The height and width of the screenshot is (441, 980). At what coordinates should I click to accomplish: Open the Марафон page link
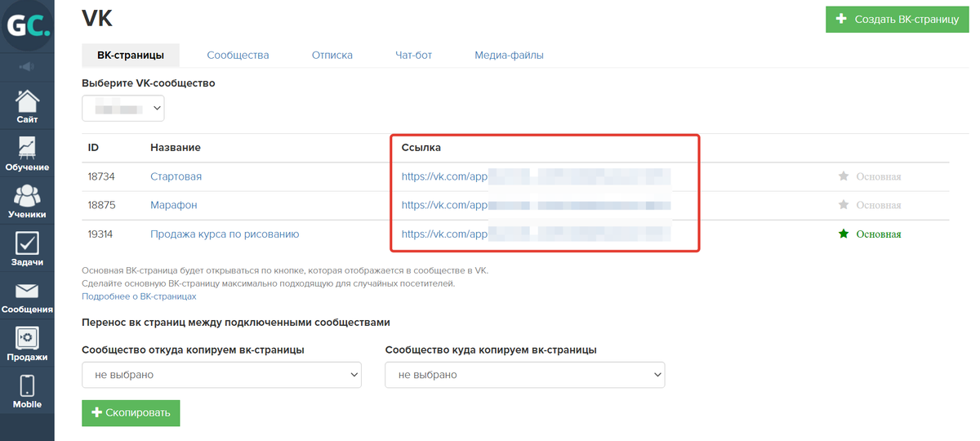(x=173, y=205)
